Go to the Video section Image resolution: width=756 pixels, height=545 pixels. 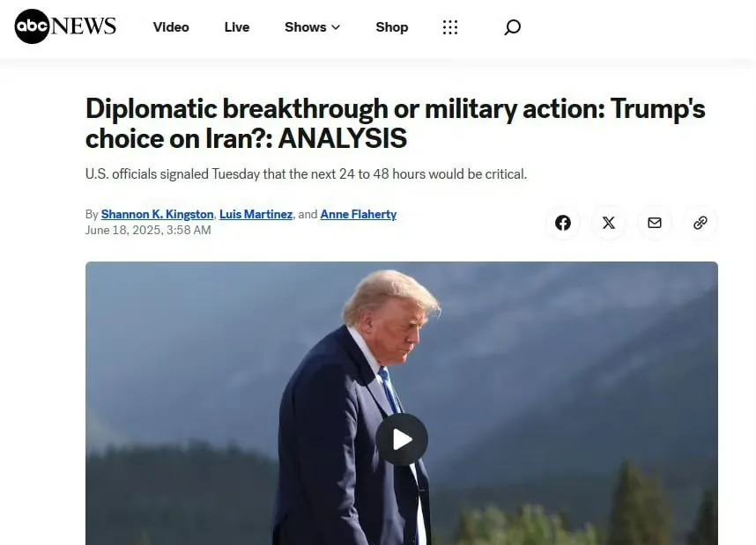pos(171,27)
